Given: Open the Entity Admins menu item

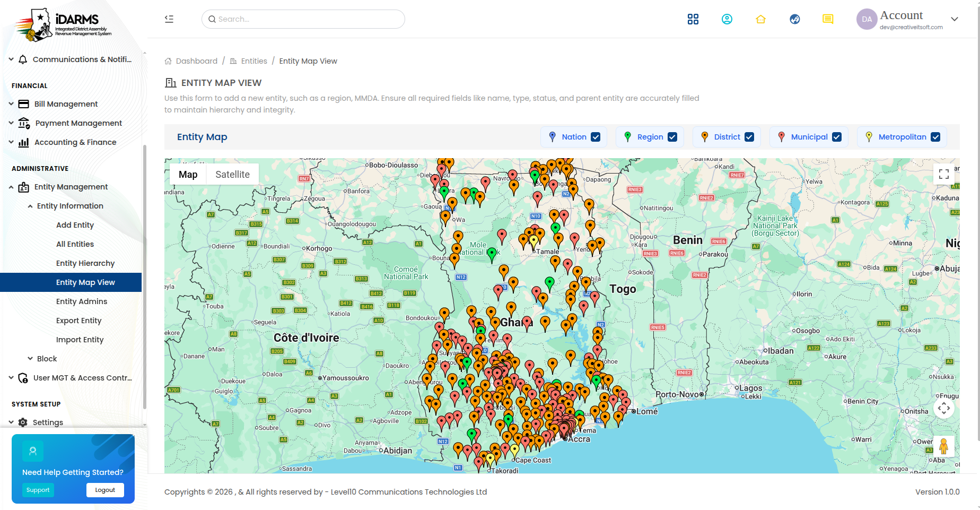Looking at the screenshot, I should click(x=82, y=301).
